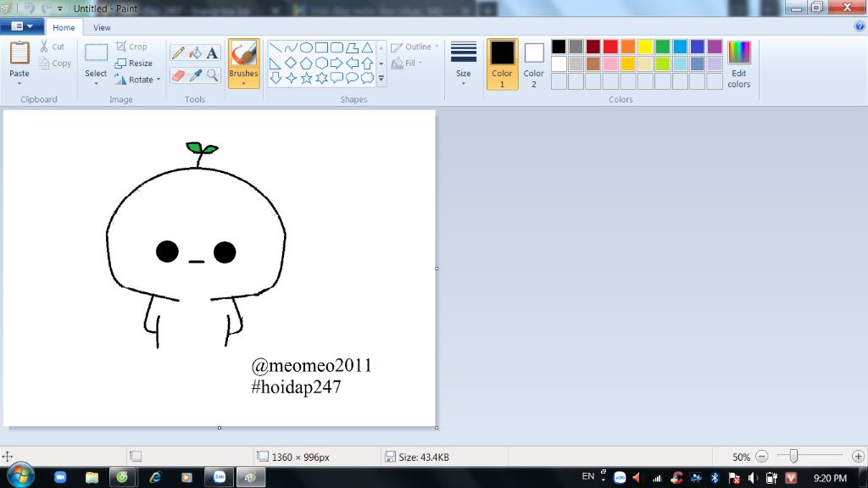Open Paint Help question mark icon

860,26
